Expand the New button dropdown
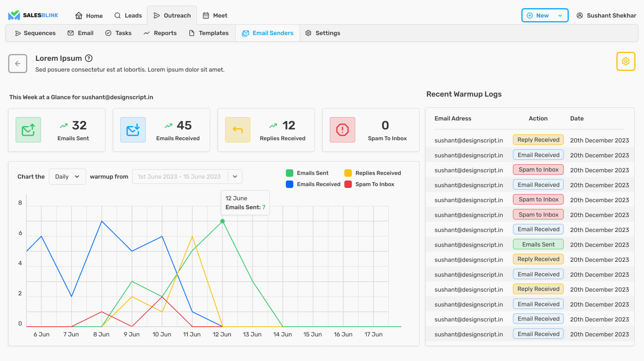Viewport: 644px width, 361px height. 560,15
